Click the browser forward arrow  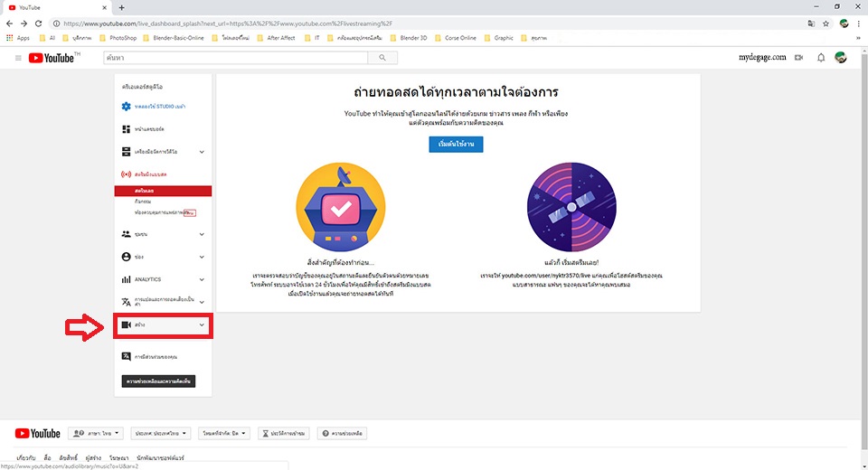point(24,23)
